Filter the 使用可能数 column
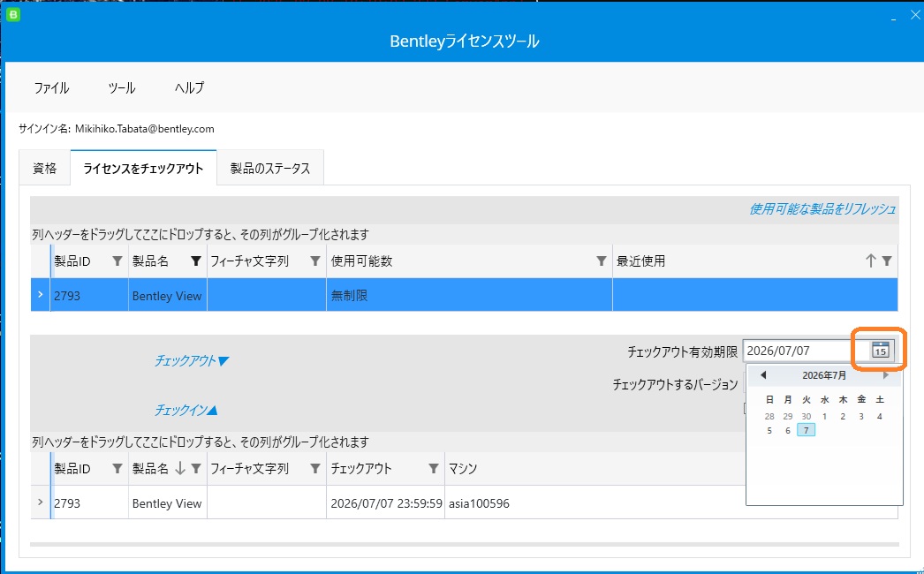Screen dimensions: 924x574 tap(601, 261)
